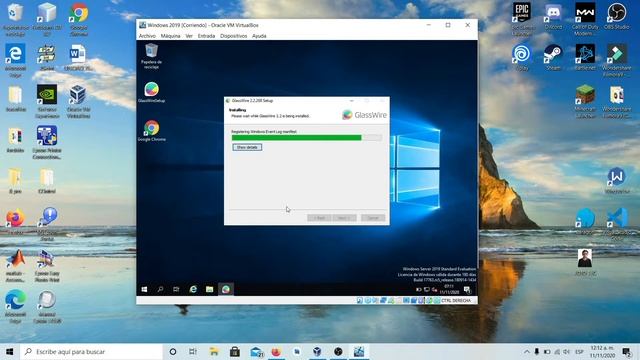Click the search icon in VM taskbar
The width and height of the screenshot is (640, 360).
tap(160, 289)
